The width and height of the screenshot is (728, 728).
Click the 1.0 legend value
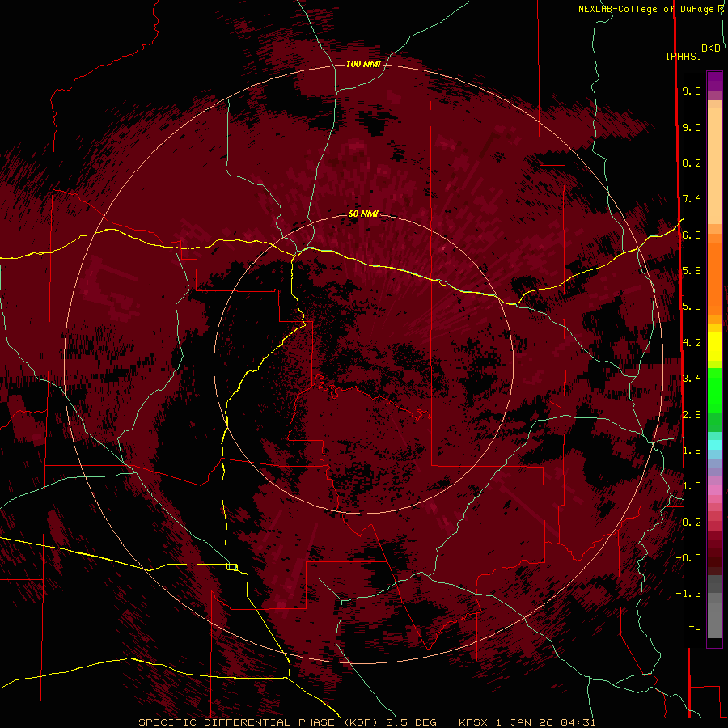[x=692, y=486]
